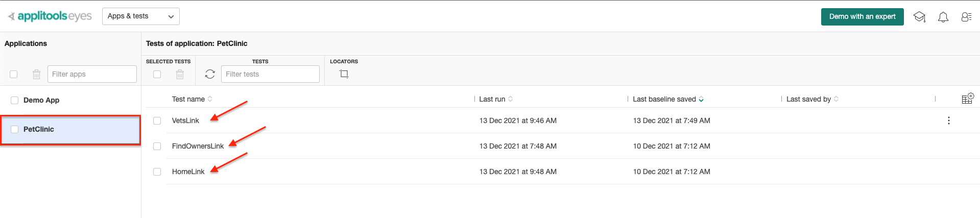Viewport: 980px width, 218px height.
Task: Click the delete selected tests trash icon
Action: [180, 75]
